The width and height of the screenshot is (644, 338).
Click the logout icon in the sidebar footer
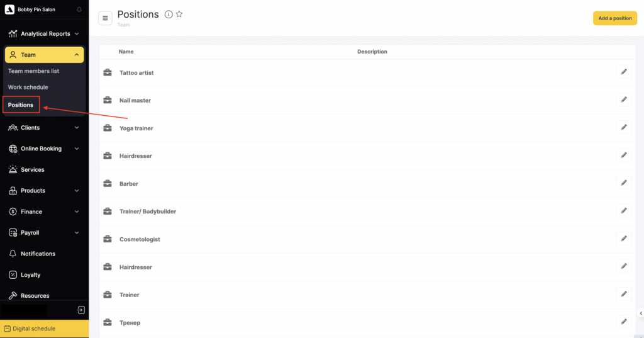tap(81, 310)
